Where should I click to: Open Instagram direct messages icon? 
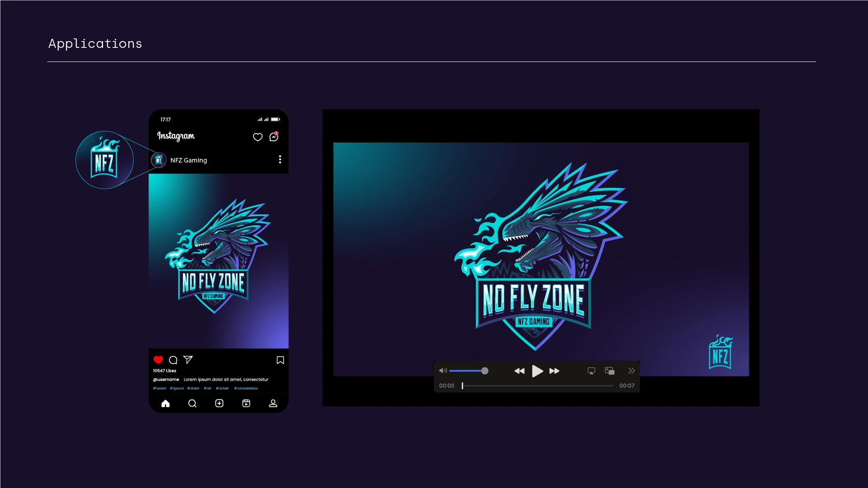(274, 137)
